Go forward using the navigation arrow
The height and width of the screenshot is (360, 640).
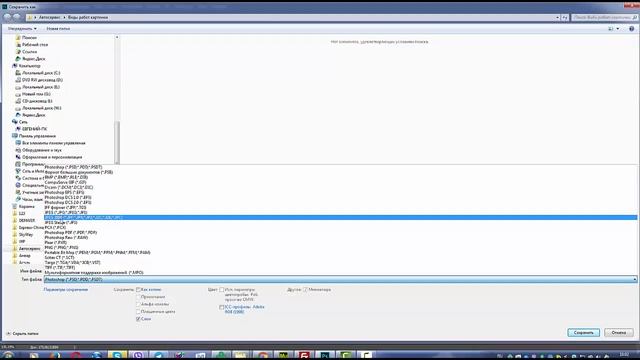pos(17,17)
